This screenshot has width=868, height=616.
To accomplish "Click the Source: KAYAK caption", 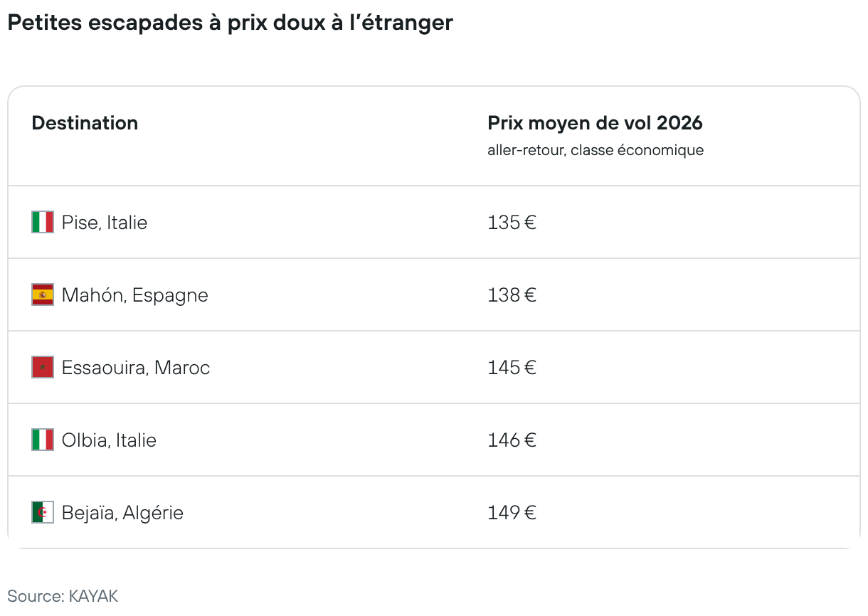I will coord(63,596).
